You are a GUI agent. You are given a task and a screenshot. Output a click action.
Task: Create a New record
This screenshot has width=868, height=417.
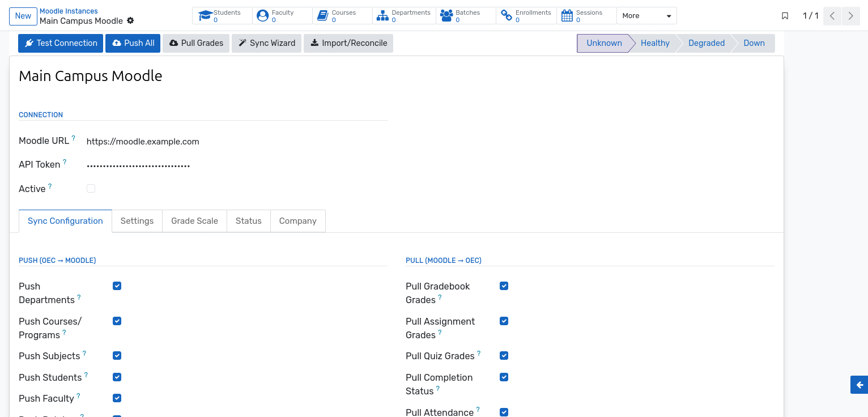pos(23,16)
